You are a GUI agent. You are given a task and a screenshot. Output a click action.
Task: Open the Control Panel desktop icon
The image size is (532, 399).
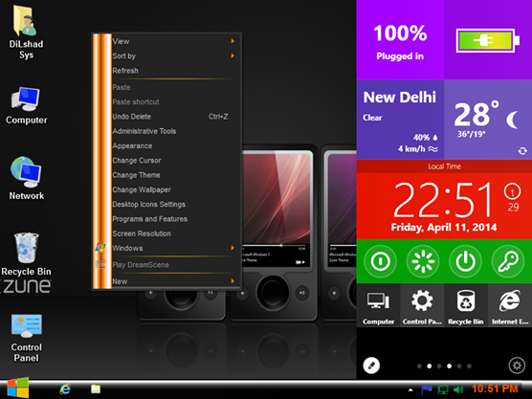(26, 337)
